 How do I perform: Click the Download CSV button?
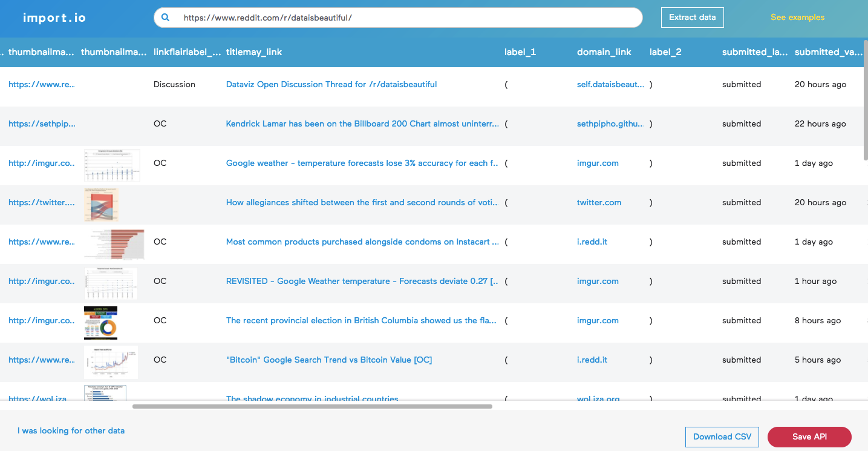(722, 436)
